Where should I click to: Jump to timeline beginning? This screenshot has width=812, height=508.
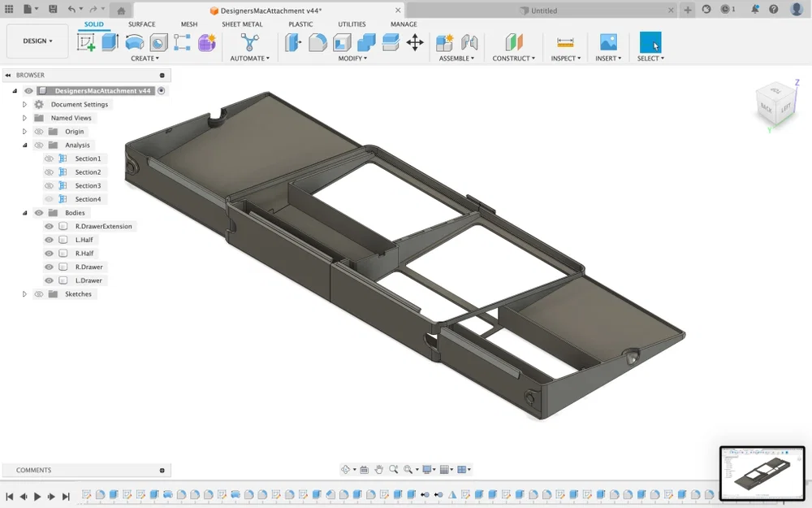(9, 497)
